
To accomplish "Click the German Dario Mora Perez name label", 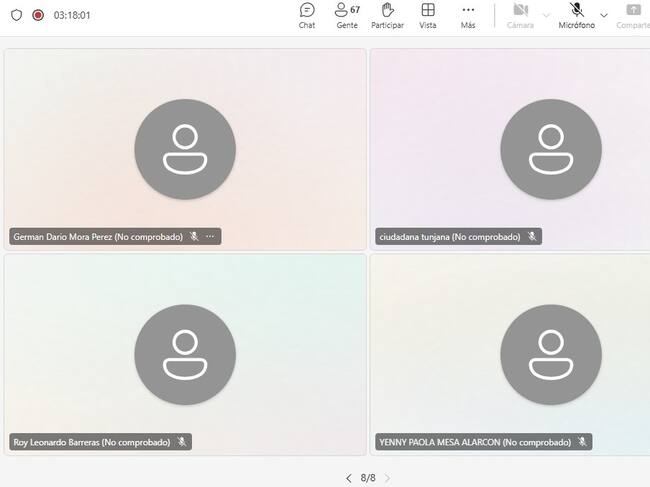I will click(97, 237).
